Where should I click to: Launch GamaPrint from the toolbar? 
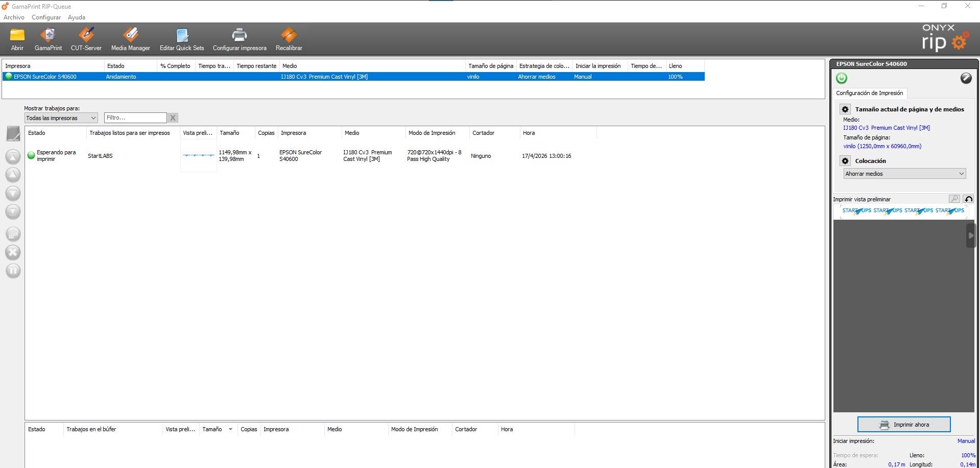(49, 39)
